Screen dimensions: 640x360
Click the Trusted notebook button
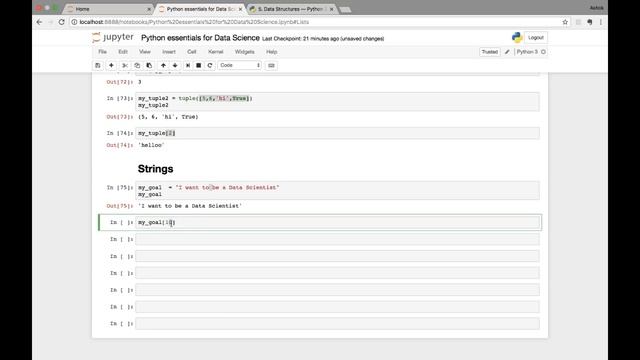coord(489,52)
